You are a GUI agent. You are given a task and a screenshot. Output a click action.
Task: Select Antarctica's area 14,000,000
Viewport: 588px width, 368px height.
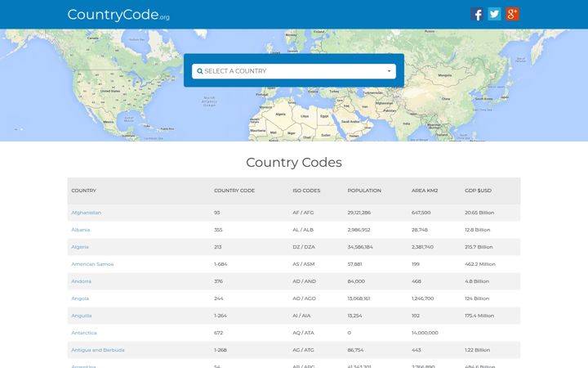tap(425, 333)
